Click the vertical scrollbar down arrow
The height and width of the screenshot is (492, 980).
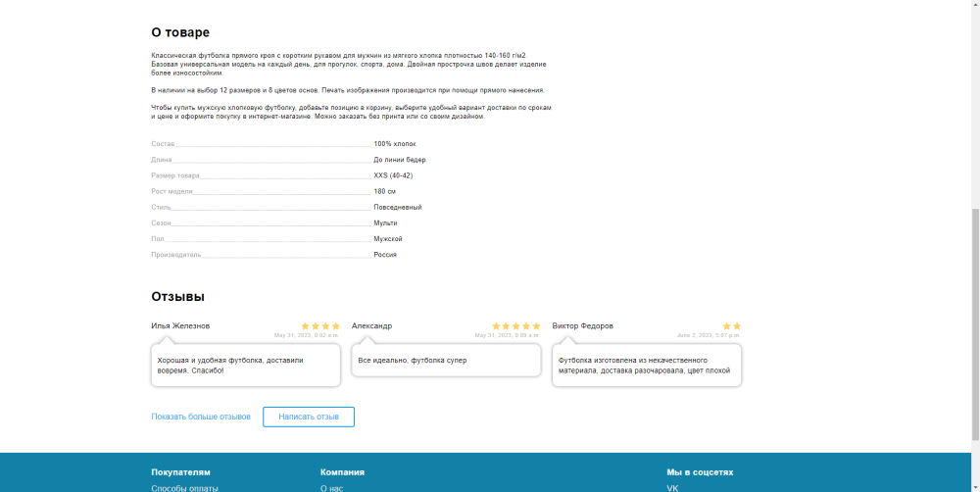(x=973, y=486)
